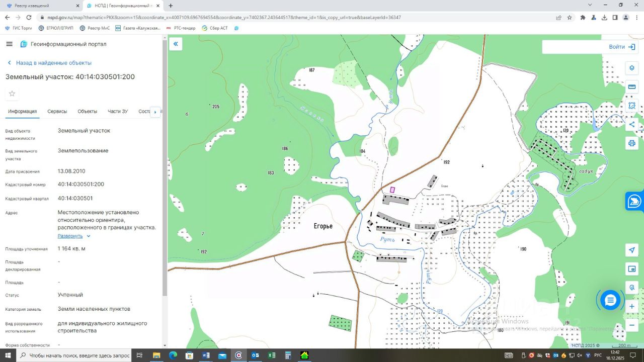
Task: Switch to the Части ЗУ tab
Action: [x=118, y=111]
